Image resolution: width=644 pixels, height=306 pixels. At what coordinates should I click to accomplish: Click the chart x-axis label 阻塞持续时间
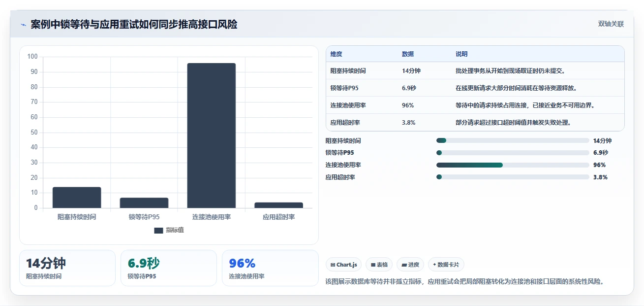77,217
